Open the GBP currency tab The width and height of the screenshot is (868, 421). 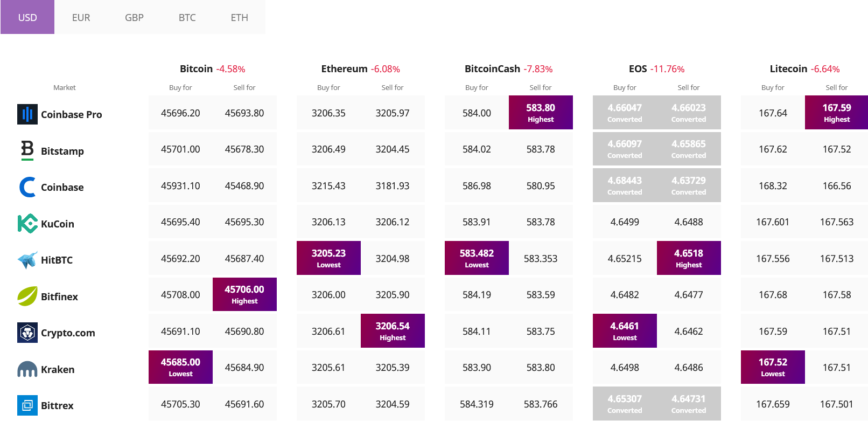(x=133, y=17)
